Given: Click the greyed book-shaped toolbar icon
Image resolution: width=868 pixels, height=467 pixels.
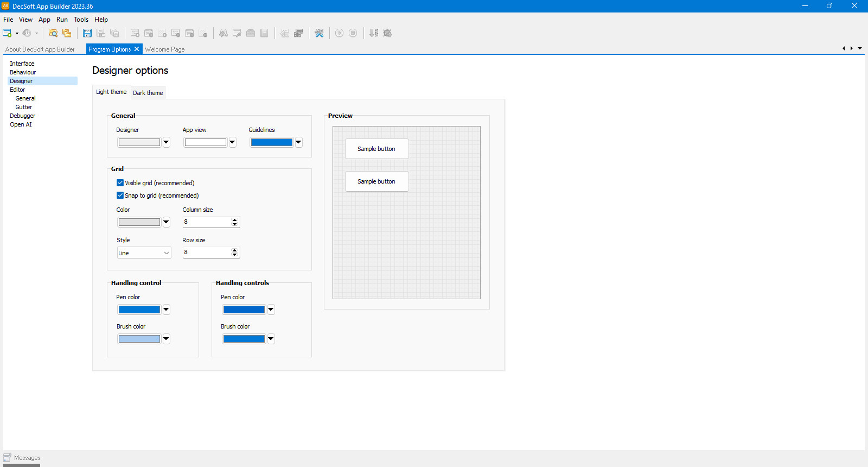Looking at the screenshot, I should click(264, 33).
